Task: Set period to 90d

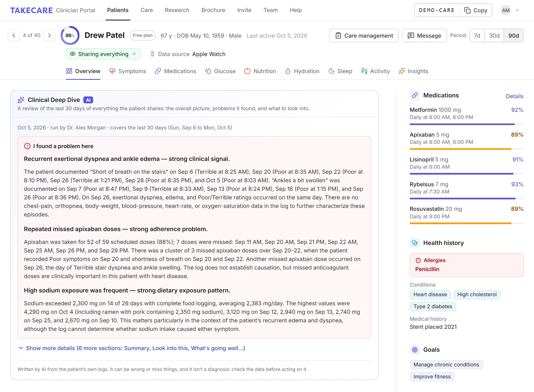Action: 514,35
